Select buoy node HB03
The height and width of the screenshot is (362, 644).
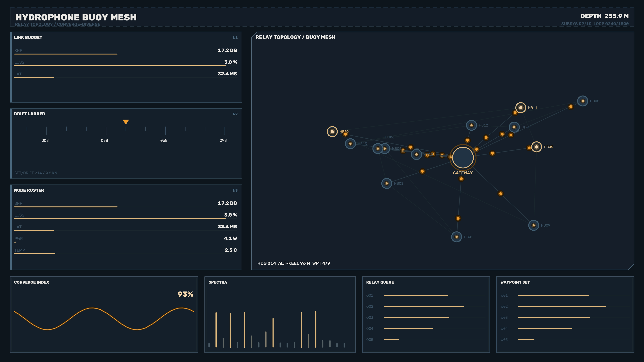[387, 183]
